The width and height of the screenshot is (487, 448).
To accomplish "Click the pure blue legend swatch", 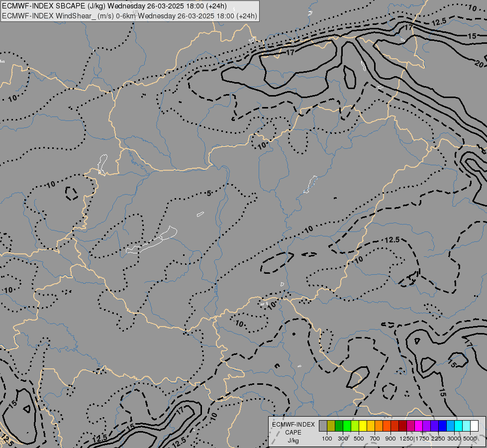I will point(442,426).
